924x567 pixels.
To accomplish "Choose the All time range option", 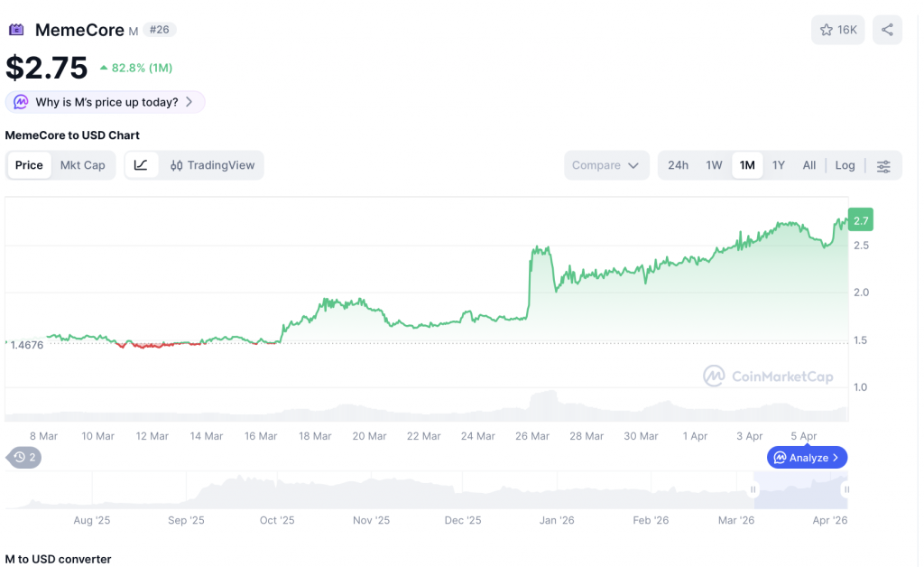I will point(808,165).
